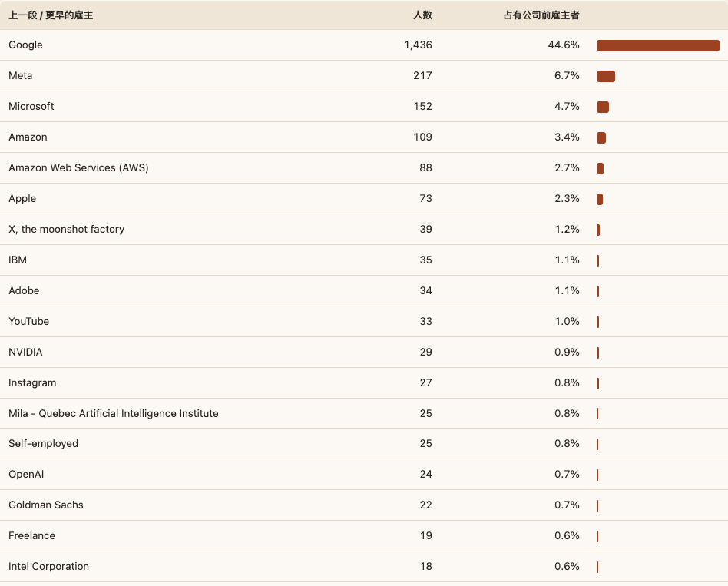The width and height of the screenshot is (728, 586).
Task: Select the Meta employer name
Action: pos(21,76)
